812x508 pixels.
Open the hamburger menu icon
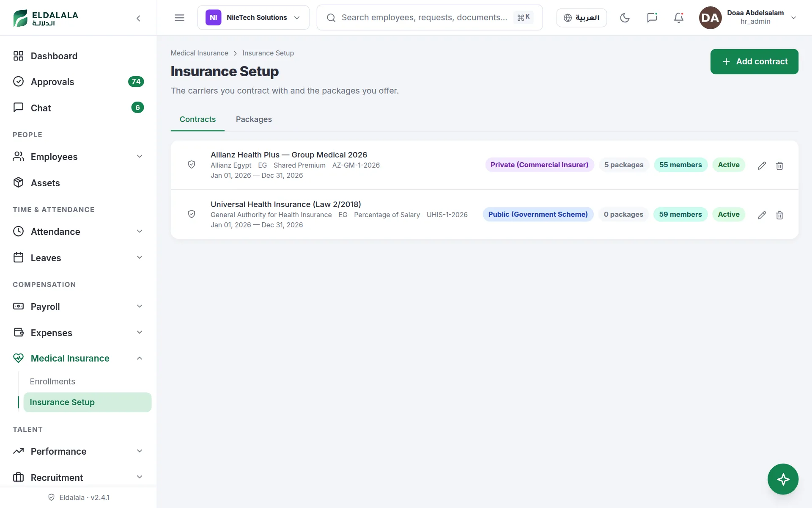point(179,18)
